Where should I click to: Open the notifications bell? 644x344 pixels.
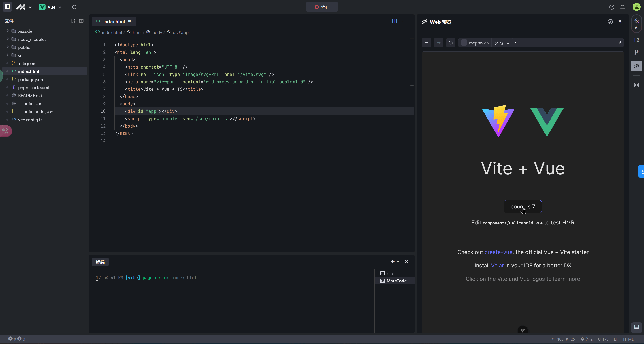pos(622,7)
